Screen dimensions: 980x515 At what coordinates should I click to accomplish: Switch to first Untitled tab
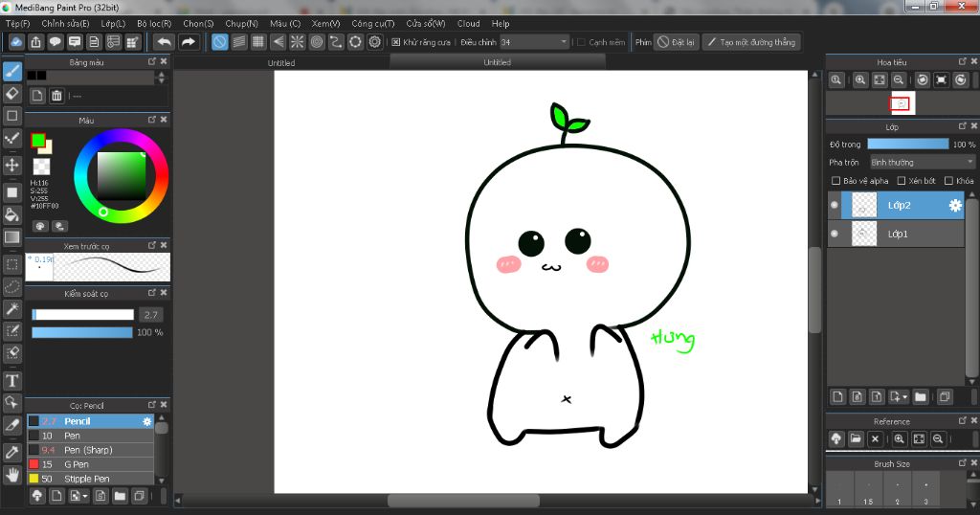281,62
